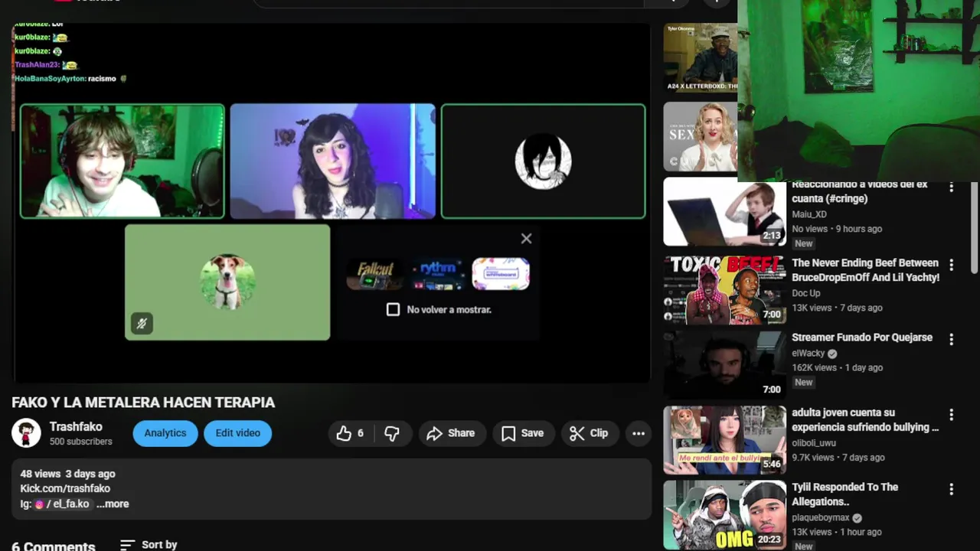Click the 'Streamer Funado Por Quejarse' title
The image size is (980, 551).
tap(862, 337)
